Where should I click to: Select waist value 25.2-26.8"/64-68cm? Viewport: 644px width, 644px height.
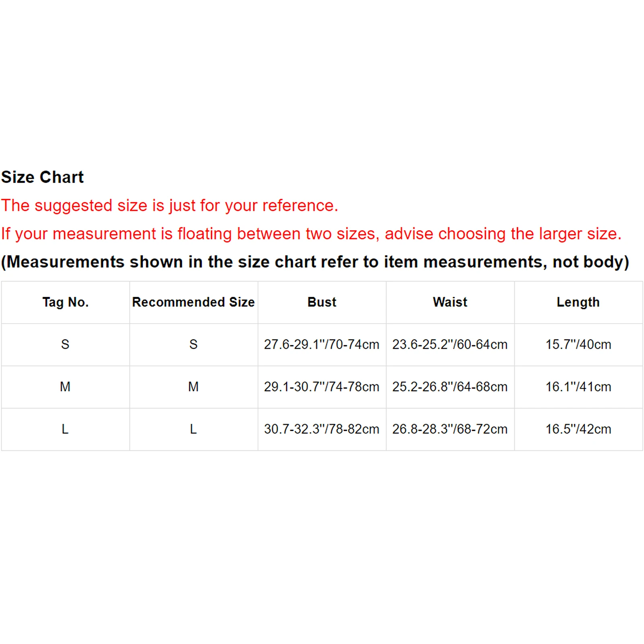point(450,387)
